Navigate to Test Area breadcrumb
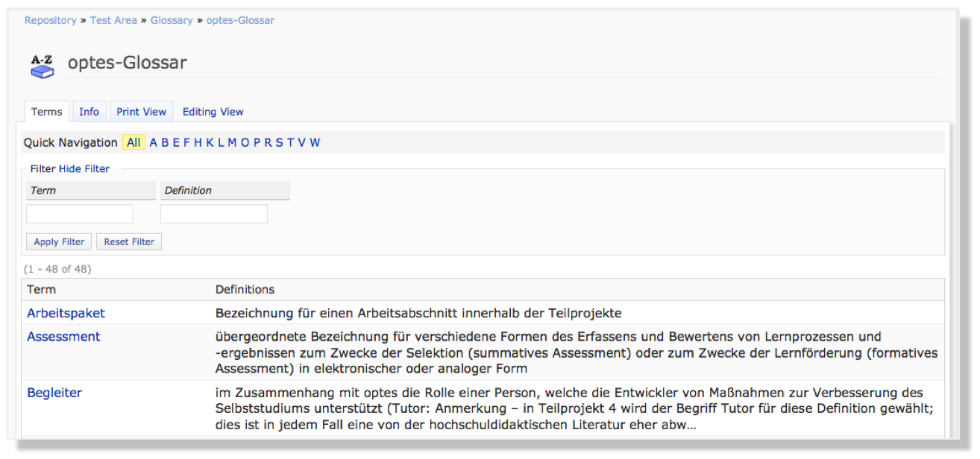 (x=113, y=20)
